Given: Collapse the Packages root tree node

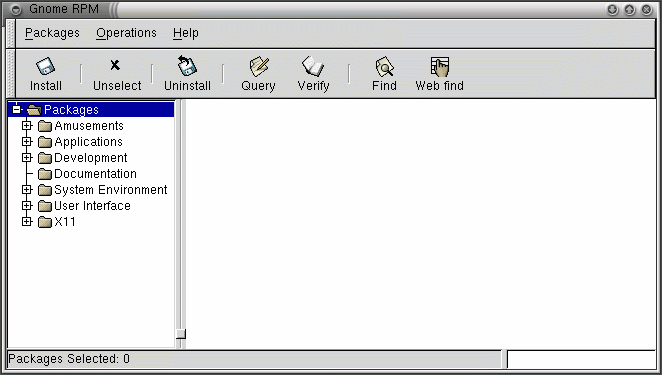Looking at the screenshot, I should (x=16, y=110).
